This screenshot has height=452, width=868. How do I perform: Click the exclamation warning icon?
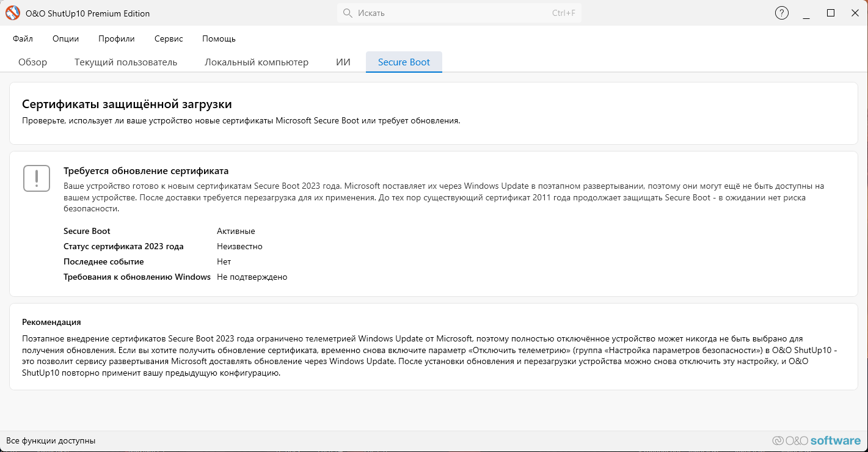coord(37,178)
